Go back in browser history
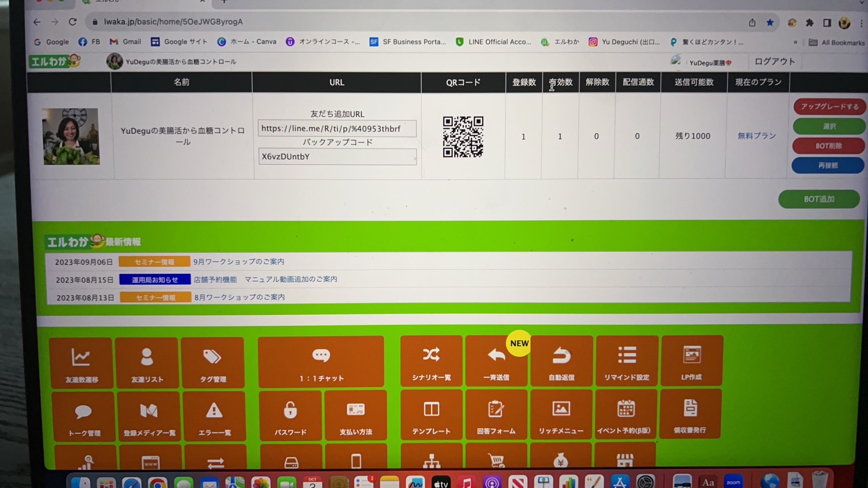This screenshot has height=488, width=868. tap(37, 22)
